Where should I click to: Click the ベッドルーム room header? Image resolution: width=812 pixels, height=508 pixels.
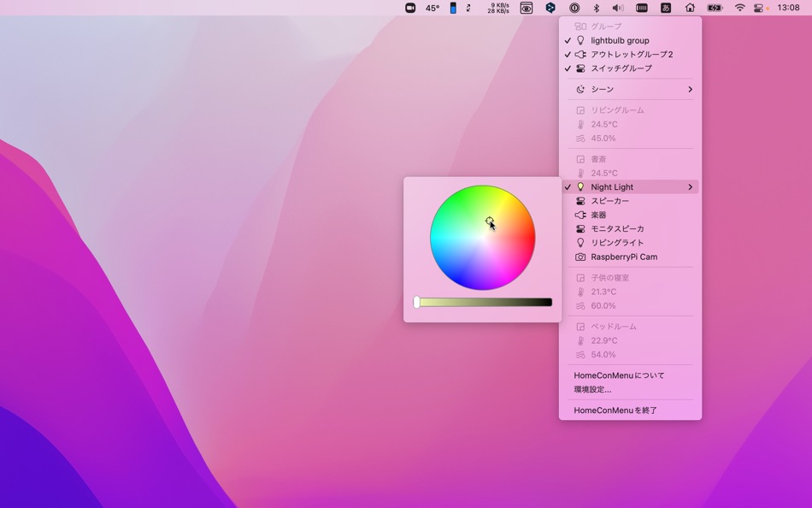coord(630,327)
